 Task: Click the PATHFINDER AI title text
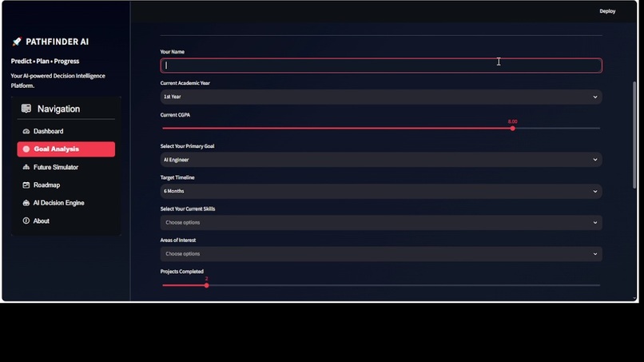(57, 42)
